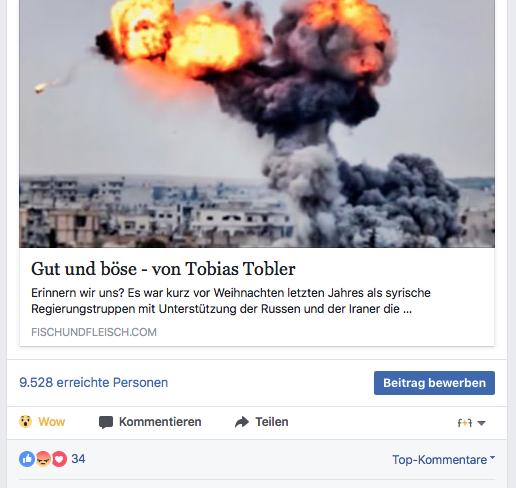Click the article excerpt starting Erinnern wir uns
Image resolution: width=516 pixels, height=488 pixels.
click(231, 301)
